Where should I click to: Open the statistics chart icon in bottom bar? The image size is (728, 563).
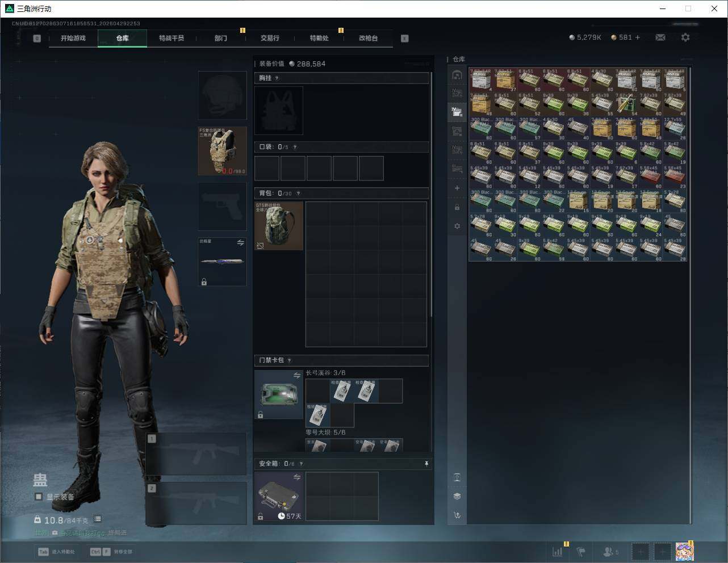(558, 551)
